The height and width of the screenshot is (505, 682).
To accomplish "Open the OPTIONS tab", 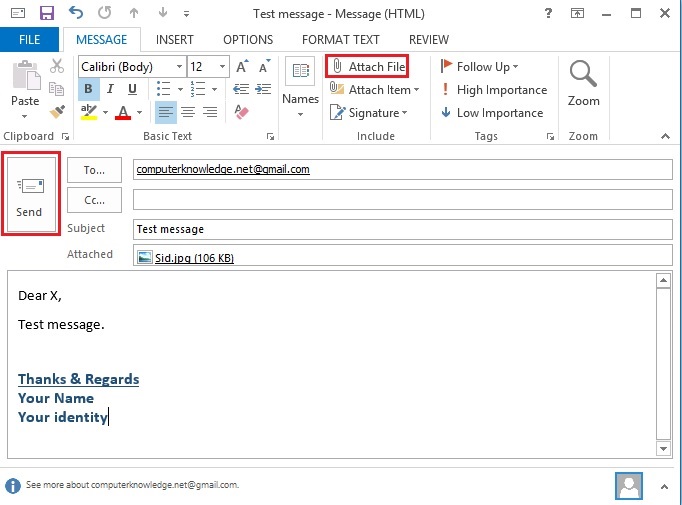I will pyautogui.click(x=248, y=40).
